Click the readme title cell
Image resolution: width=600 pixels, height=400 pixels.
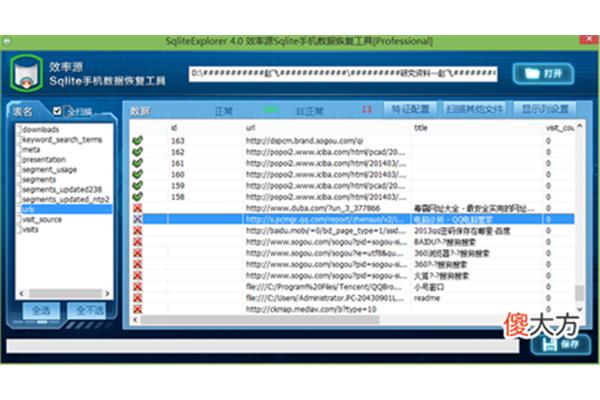point(427,298)
